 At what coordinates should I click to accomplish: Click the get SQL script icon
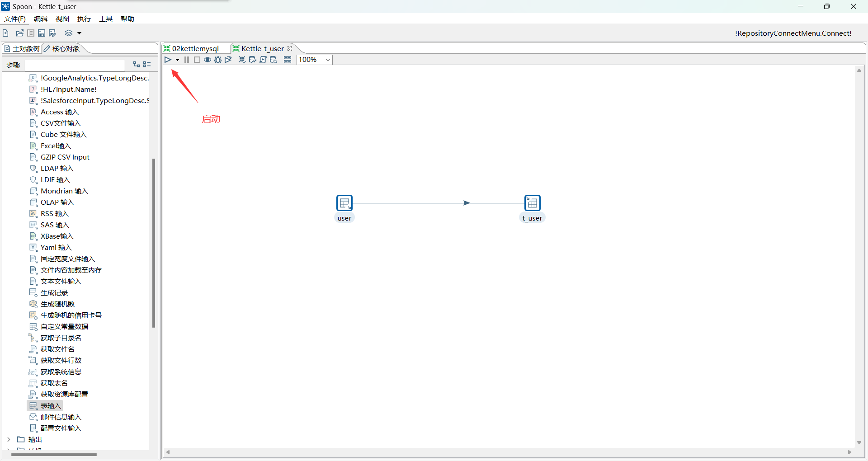[263, 60]
